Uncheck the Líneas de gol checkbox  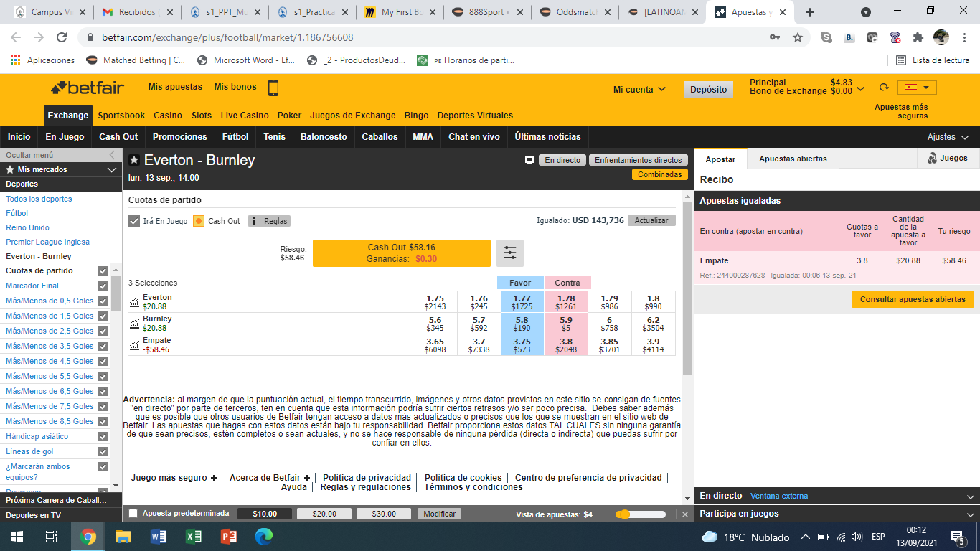(103, 451)
